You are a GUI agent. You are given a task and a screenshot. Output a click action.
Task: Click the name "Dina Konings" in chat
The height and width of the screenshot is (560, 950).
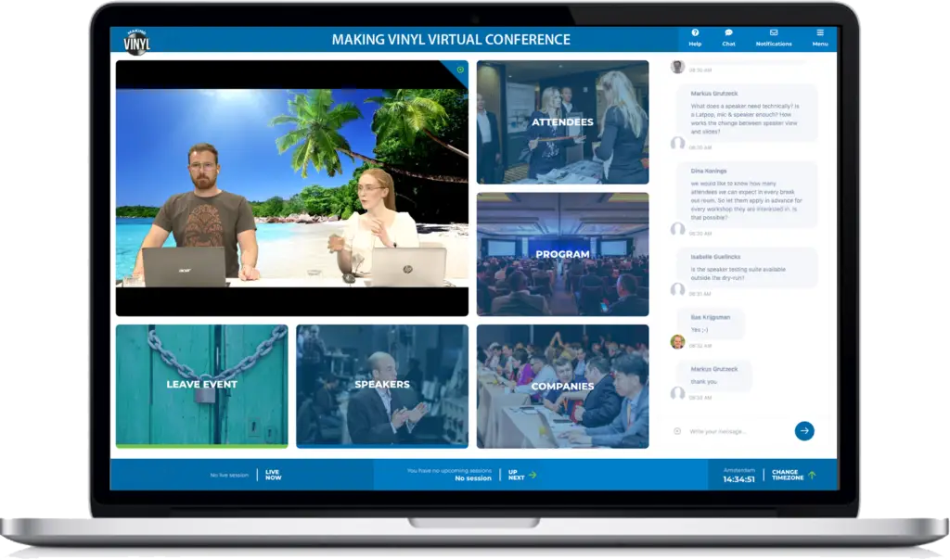coord(708,171)
